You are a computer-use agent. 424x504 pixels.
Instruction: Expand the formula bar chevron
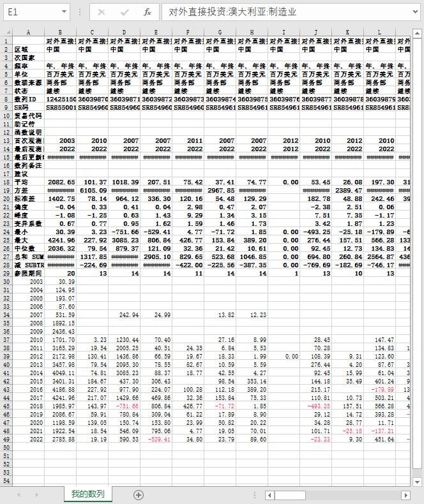click(x=415, y=12)
